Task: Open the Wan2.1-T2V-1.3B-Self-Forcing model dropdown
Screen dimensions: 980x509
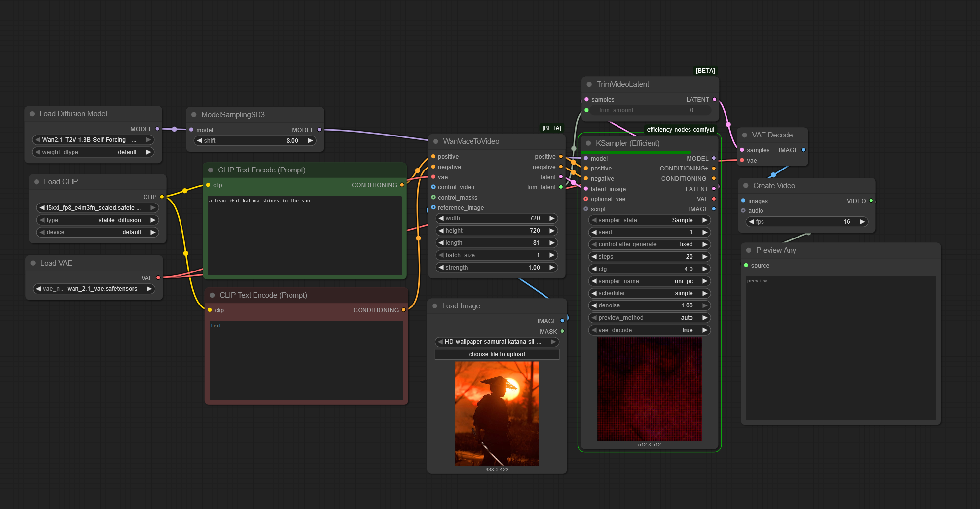Action: click(x=93, y=140)
